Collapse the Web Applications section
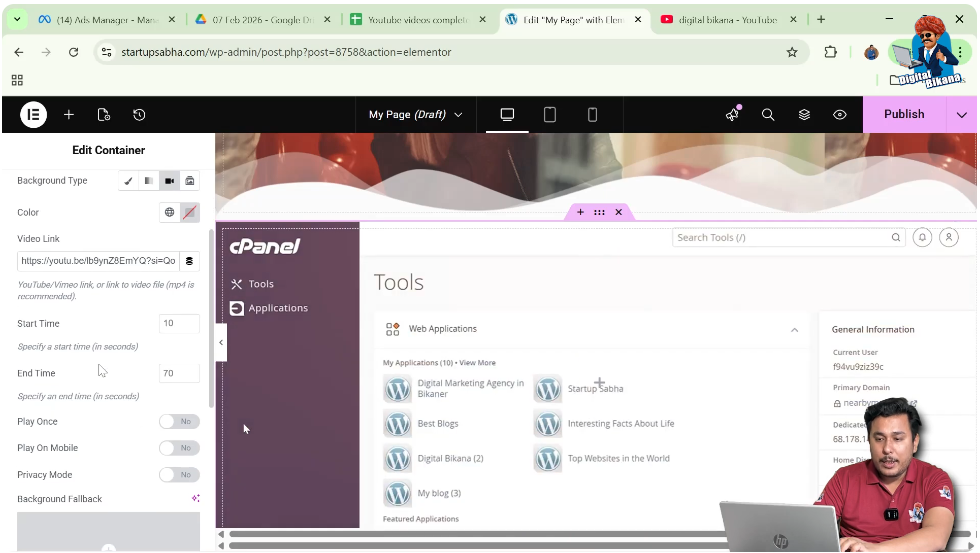This screenshot has height=553, width=980. tap(795, 330)
